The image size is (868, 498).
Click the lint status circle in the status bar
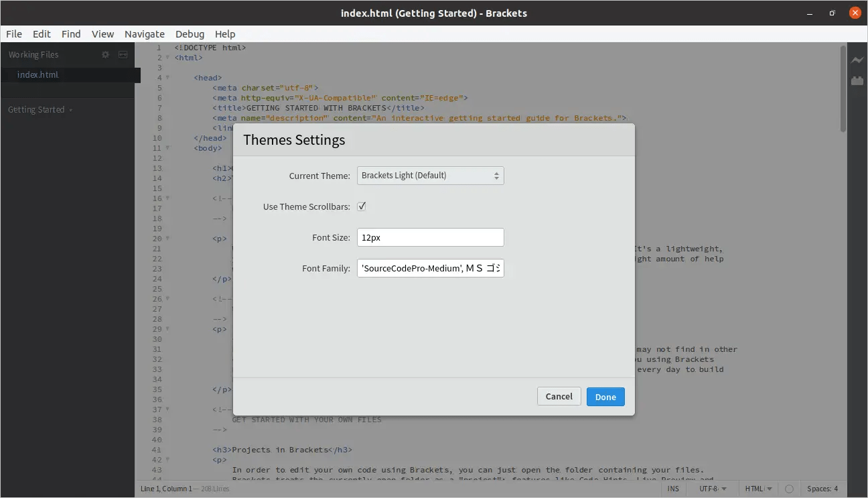point(790,489)
